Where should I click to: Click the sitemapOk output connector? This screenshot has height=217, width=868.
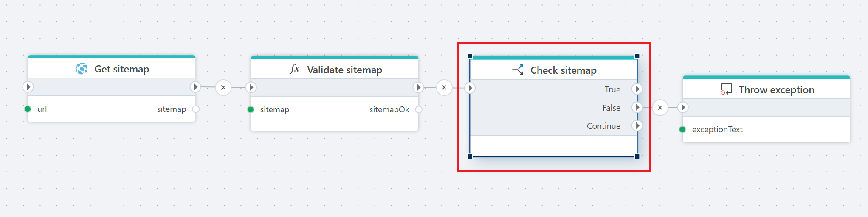418,109
